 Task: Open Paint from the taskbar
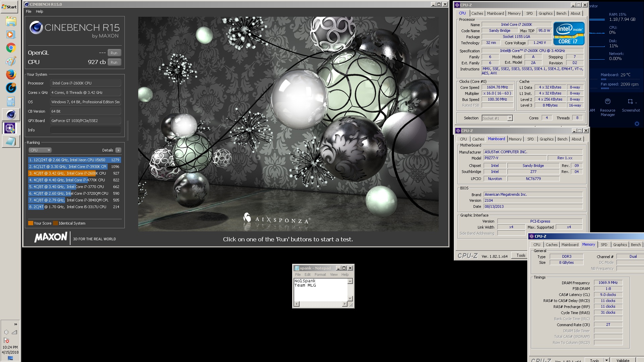coord(11,61)
